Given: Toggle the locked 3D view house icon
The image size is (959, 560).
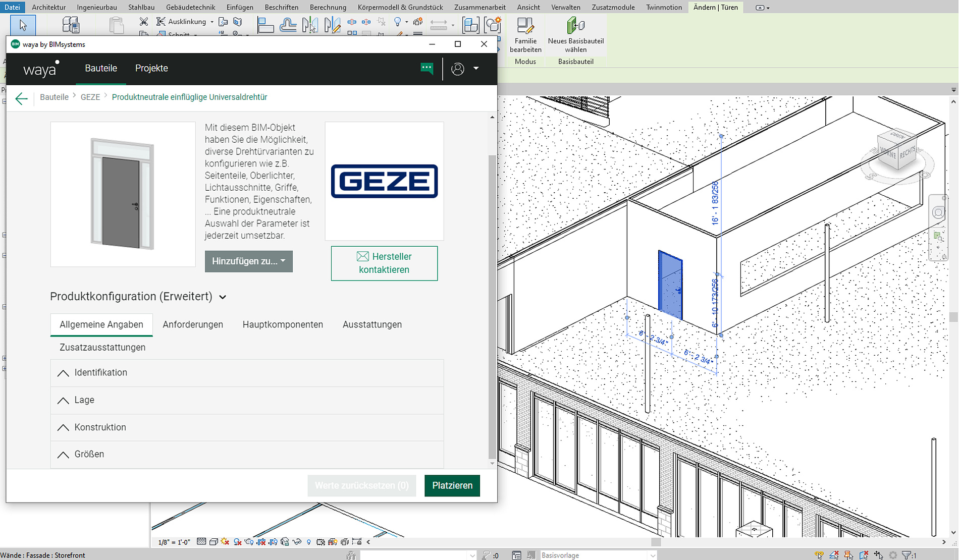Looking at the screenshot, I should tap(285, 542).
